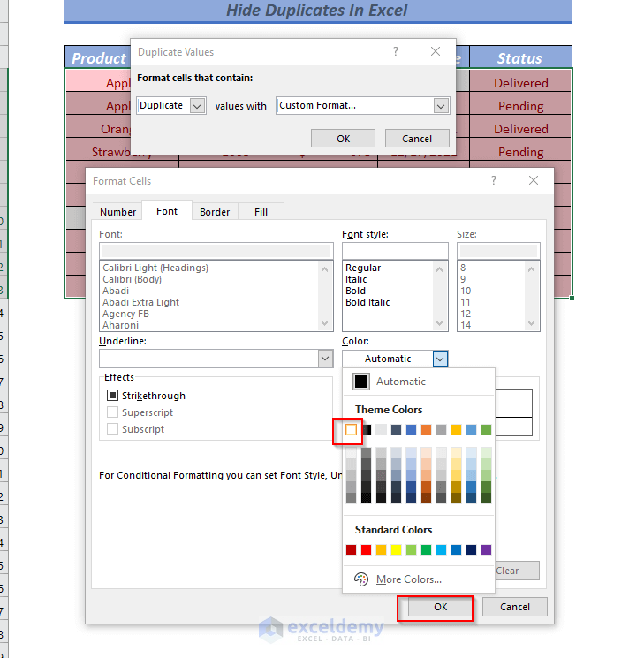
Task: Choose Italic font style
Action: tap(356, 279)
